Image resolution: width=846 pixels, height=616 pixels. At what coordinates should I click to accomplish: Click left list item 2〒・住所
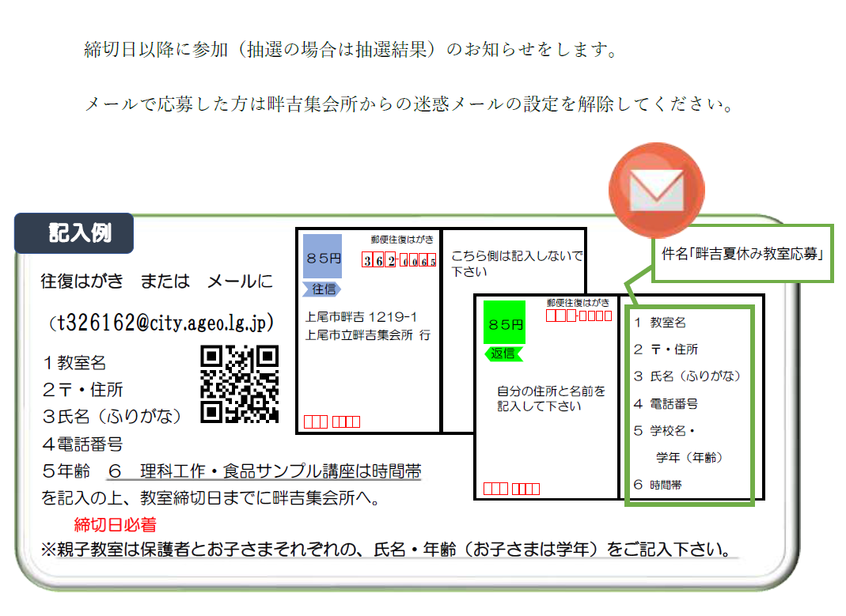[82, 389]
